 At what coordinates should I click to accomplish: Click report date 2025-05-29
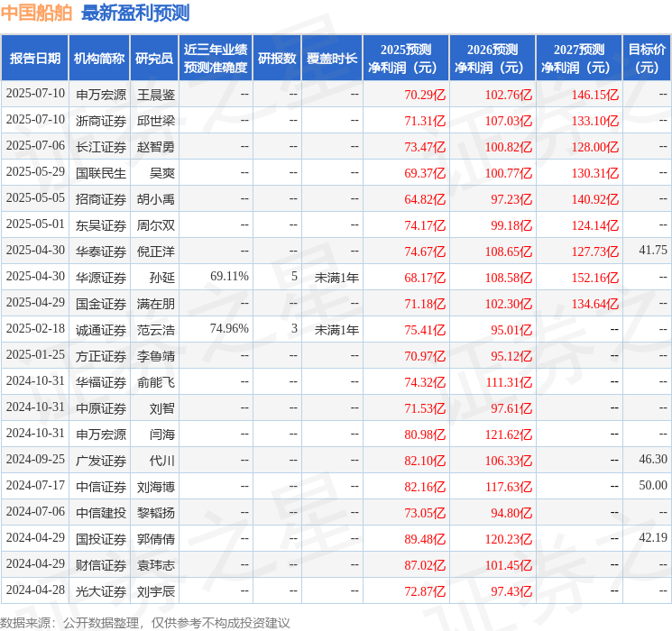pos(35,171)
